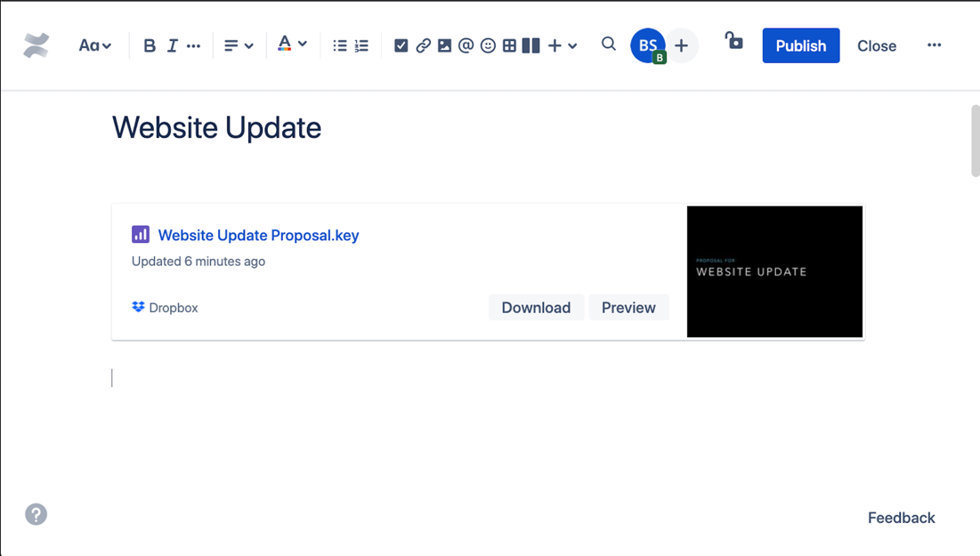Viewport: 980px width, 556px height.
Task: Open the more actions ellipsis menu
Action: (x=934, y=44)
